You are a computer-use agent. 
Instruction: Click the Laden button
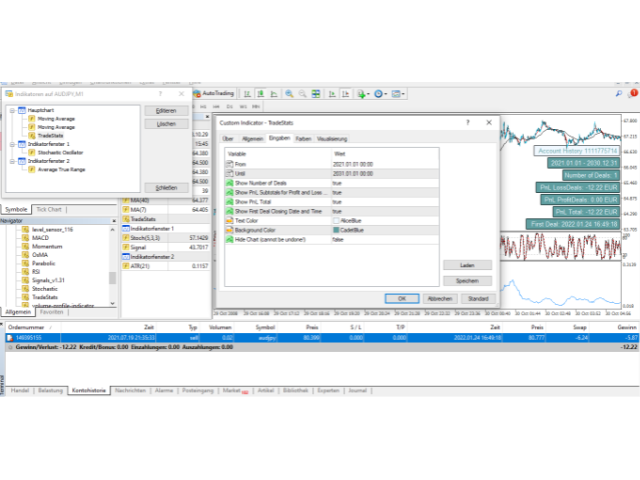pyautogui.click(x=467, y=265)
